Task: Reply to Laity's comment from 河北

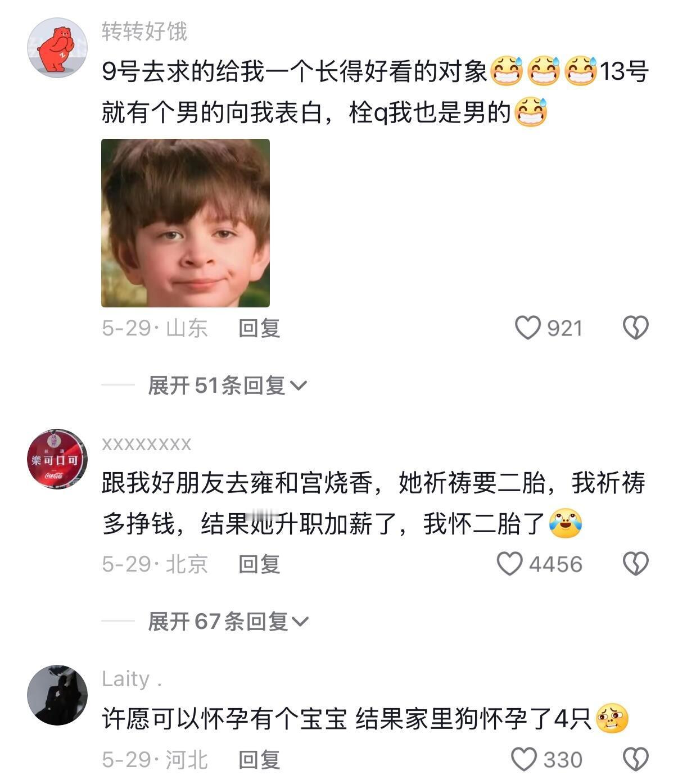Action: pos(259,760)
